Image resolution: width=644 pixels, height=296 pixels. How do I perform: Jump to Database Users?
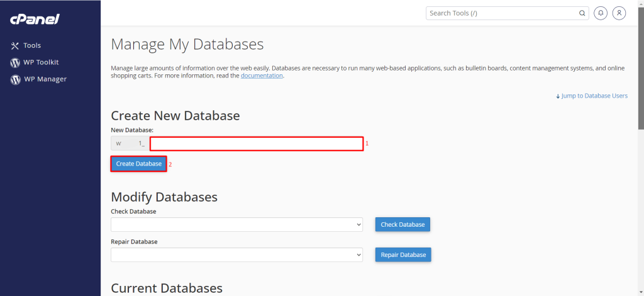coord(591,96)
